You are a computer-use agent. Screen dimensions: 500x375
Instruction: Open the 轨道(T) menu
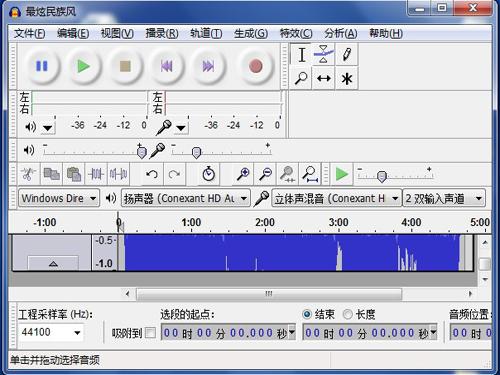206,33
